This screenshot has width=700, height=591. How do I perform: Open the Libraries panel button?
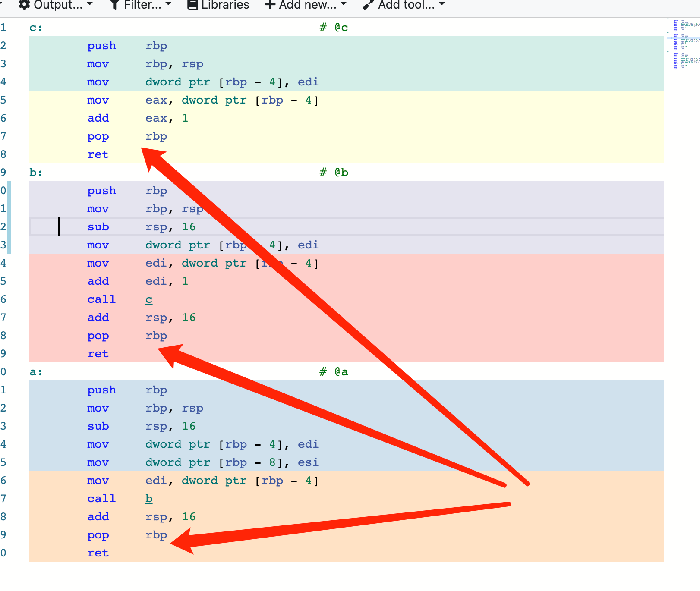[218, 5]
